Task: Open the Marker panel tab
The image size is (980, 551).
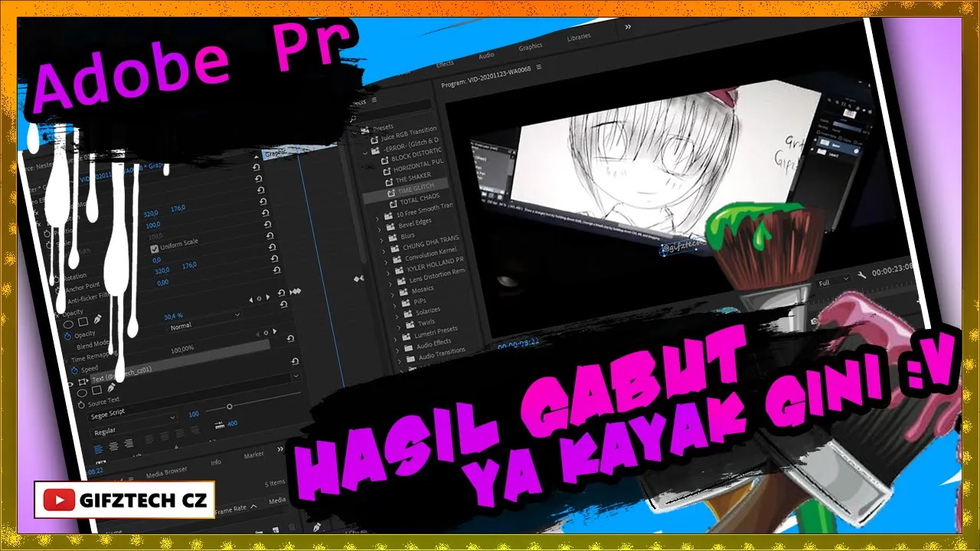Action: (x=253, y=455)
